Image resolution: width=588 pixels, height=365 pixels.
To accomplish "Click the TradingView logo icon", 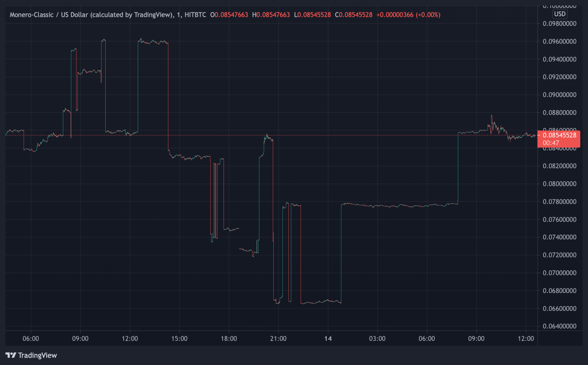I will point(11,355).
